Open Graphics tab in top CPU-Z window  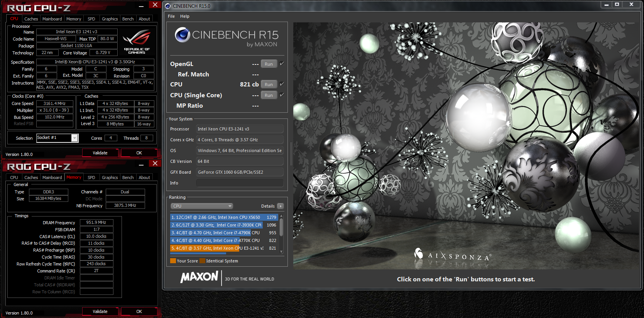[x=110, y=19]
